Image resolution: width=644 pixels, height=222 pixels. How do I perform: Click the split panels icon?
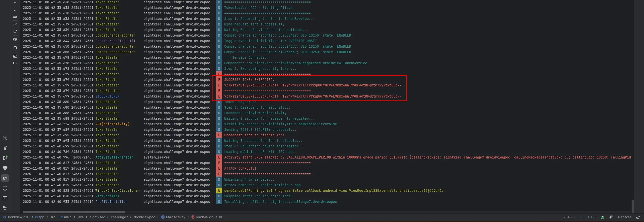click(15, 48)
